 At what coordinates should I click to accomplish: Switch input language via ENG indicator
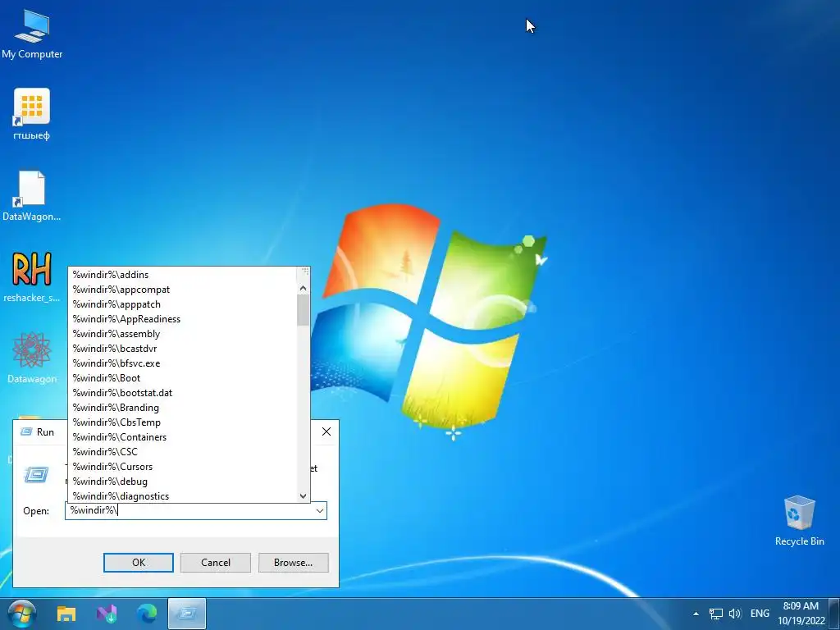[x=760, y=614]
